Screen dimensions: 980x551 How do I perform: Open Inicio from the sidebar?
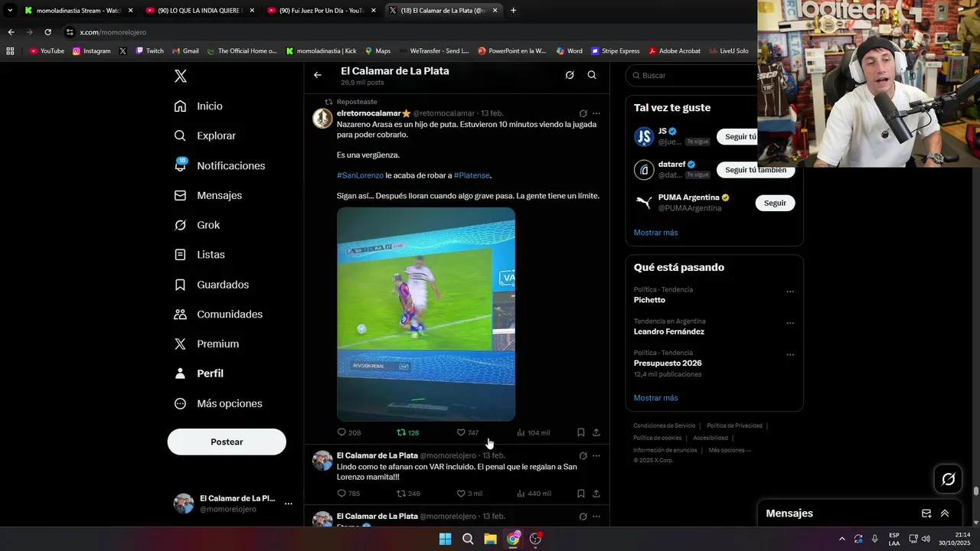pyautogui.click(x=198, y=106)
